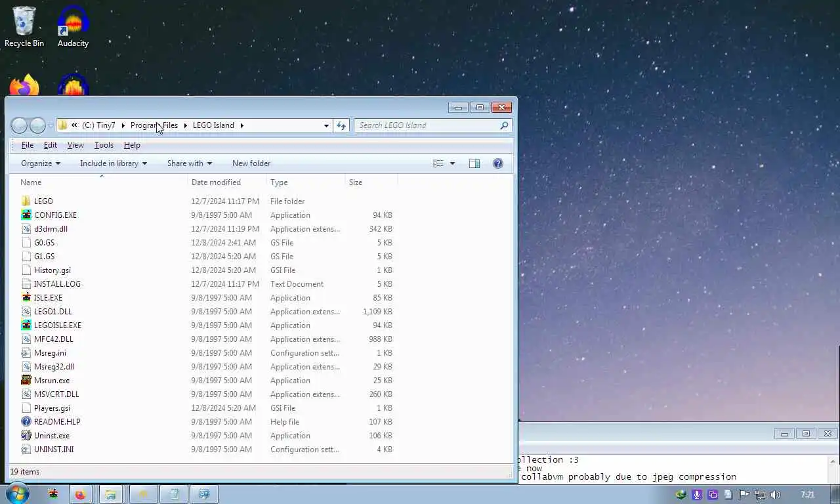Open the view options dropdown arrow

coord(452,163)
